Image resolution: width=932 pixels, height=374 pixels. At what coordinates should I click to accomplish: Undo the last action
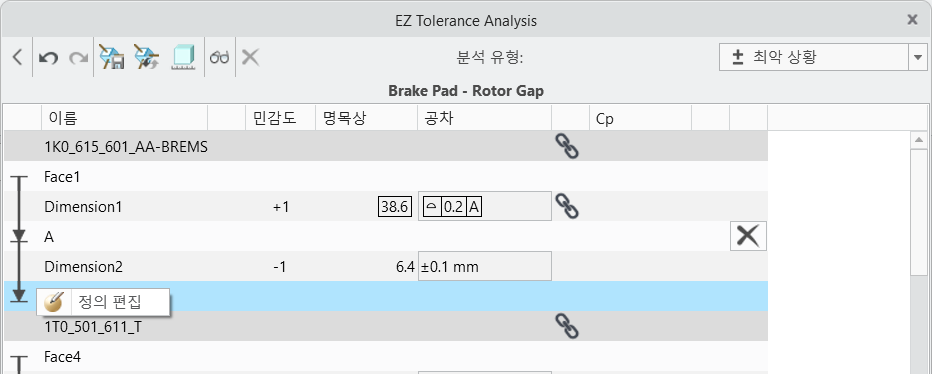click(x=48, y=58)
